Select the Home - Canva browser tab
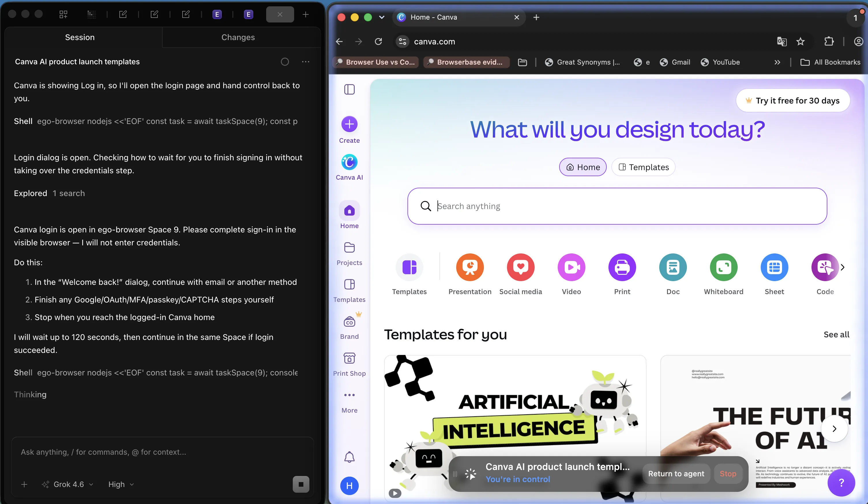Viewport: 868px width, 504px height. (x=459, y=17)
